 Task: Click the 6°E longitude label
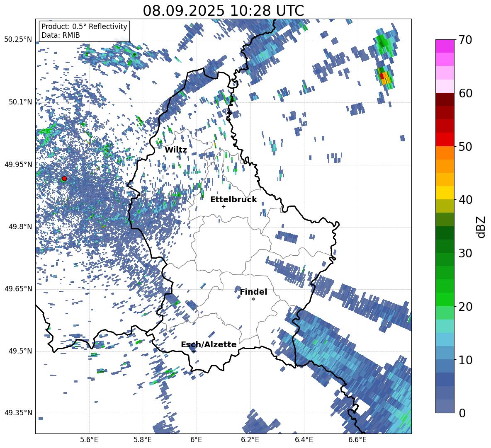click(x=196, y=440)
